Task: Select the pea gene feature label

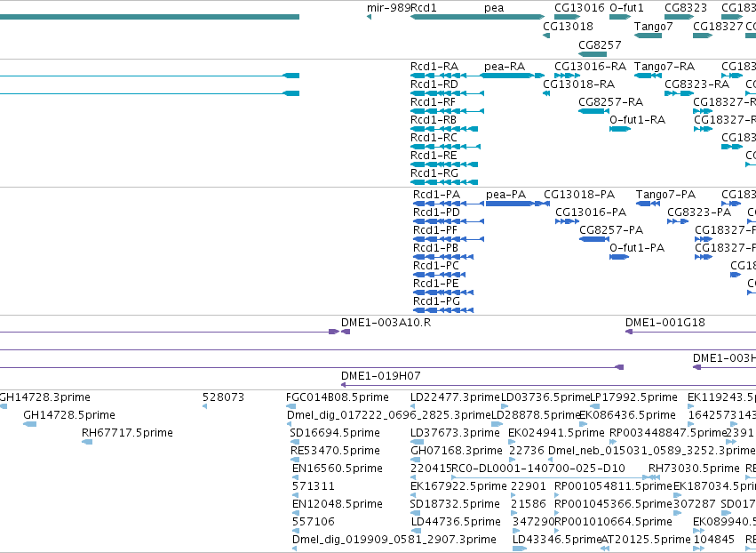Action: pyautogui.click(x=494, y=8)
